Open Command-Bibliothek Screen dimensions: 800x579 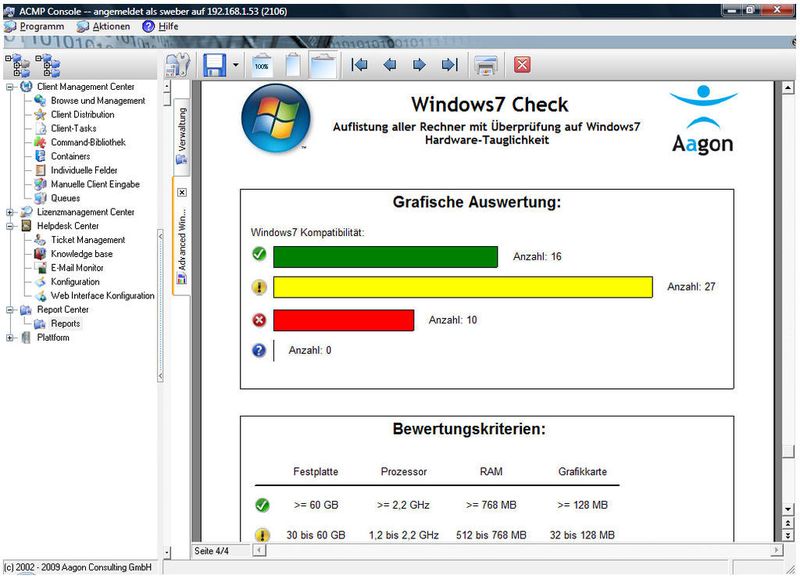88,142
